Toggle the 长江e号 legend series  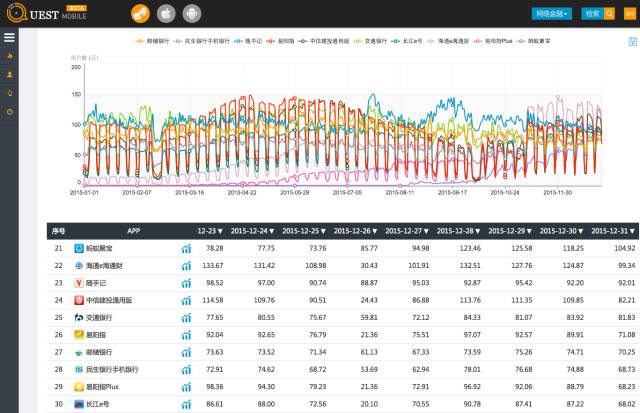(407, 41)
